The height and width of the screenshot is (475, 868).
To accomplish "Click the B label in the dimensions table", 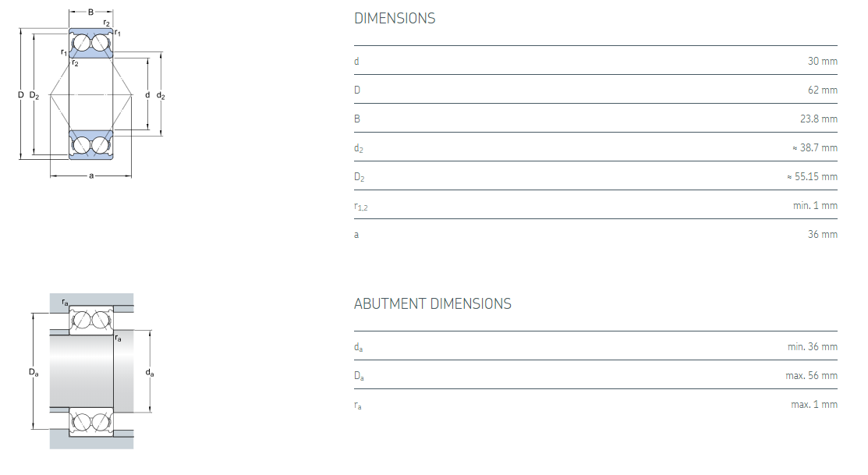I will coord(357,119).
